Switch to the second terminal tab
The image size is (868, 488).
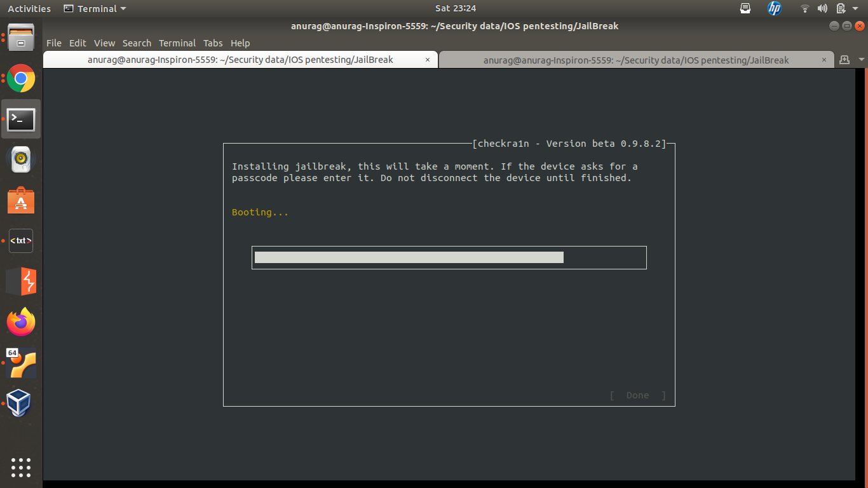coord(636,60)
